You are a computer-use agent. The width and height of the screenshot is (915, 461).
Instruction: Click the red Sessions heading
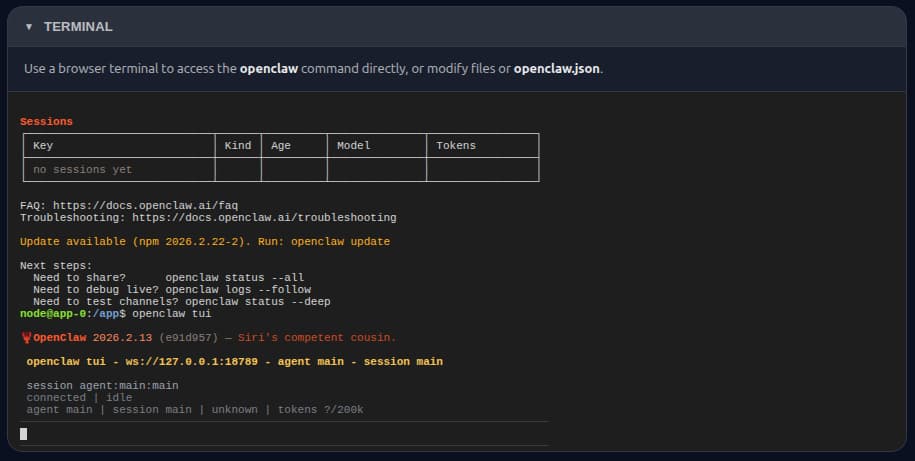coord(46,121)
